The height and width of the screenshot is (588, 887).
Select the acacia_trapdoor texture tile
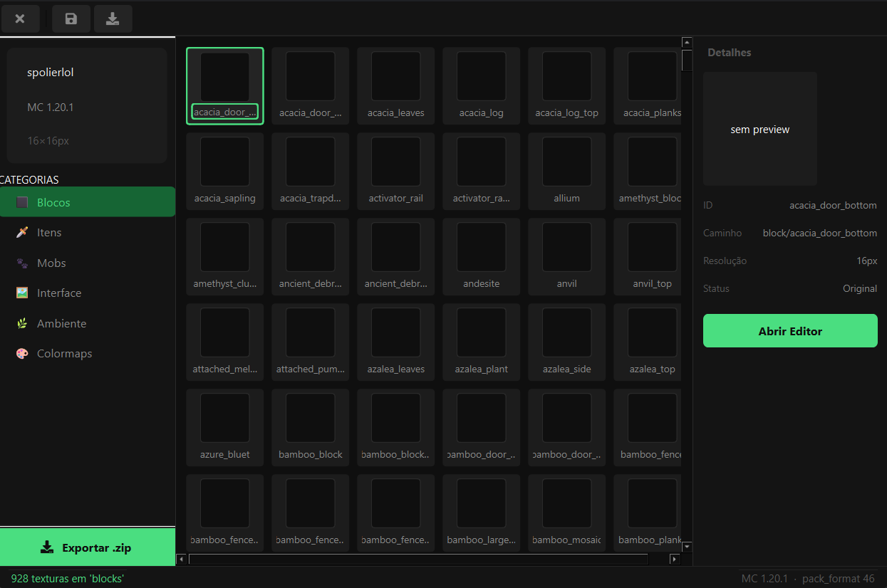pyautogui.click(x=311, y=172)
